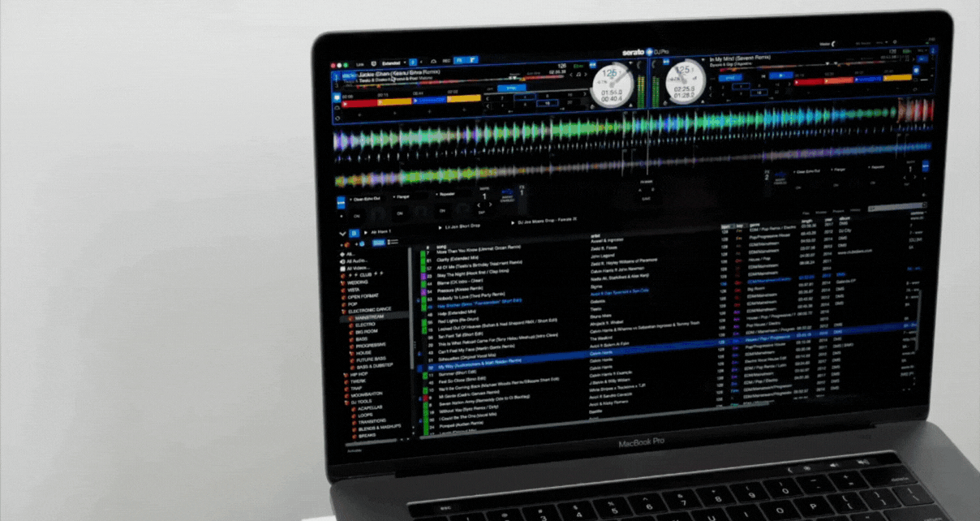Click the key lock note icon on deck 1
The height and width of the screenshot is (521, 980).
578,74
